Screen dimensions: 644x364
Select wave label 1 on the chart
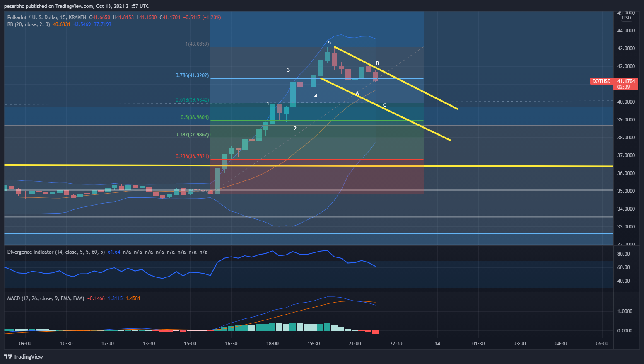tap(268, 104)
